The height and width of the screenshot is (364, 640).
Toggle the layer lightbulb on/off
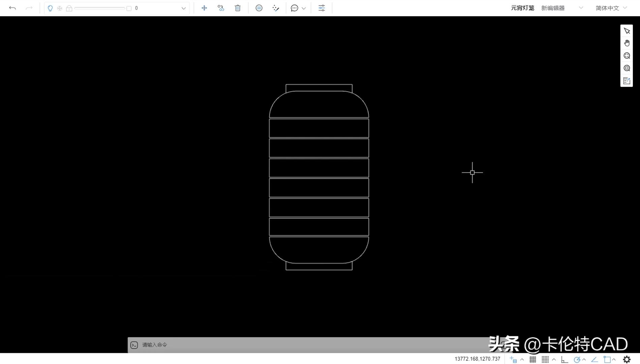50,8
